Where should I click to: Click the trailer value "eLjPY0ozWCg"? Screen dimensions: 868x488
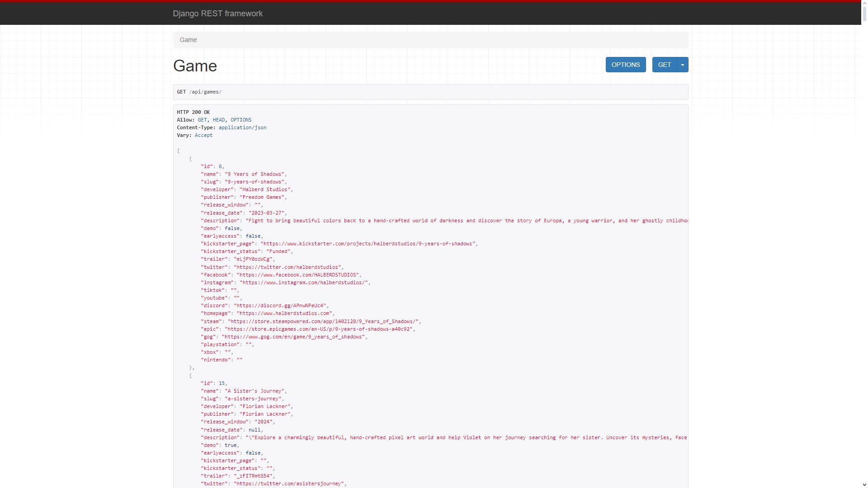[253, 259]
